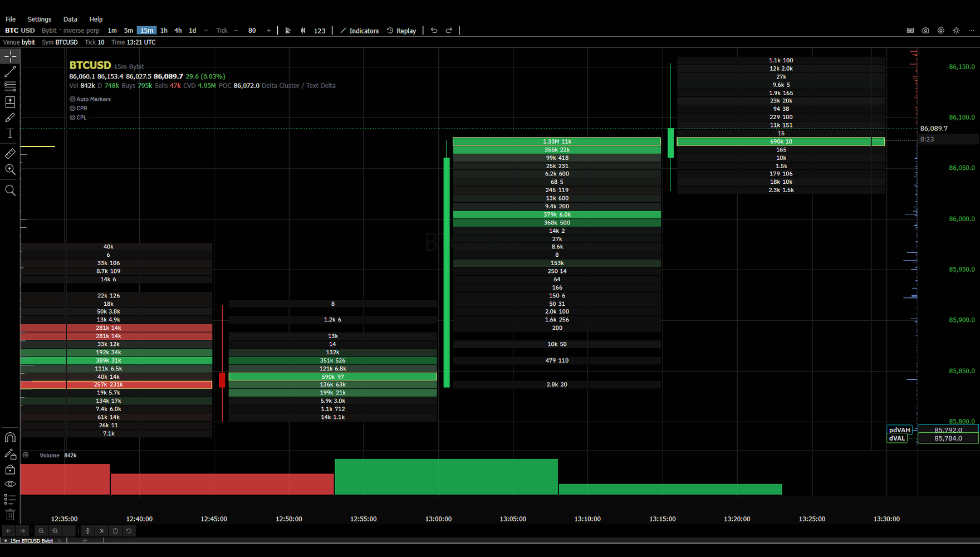This screenshot has width=980, height=557.
Task: Open the horizontal lines tool group
Action: click(x=10, y=86)
